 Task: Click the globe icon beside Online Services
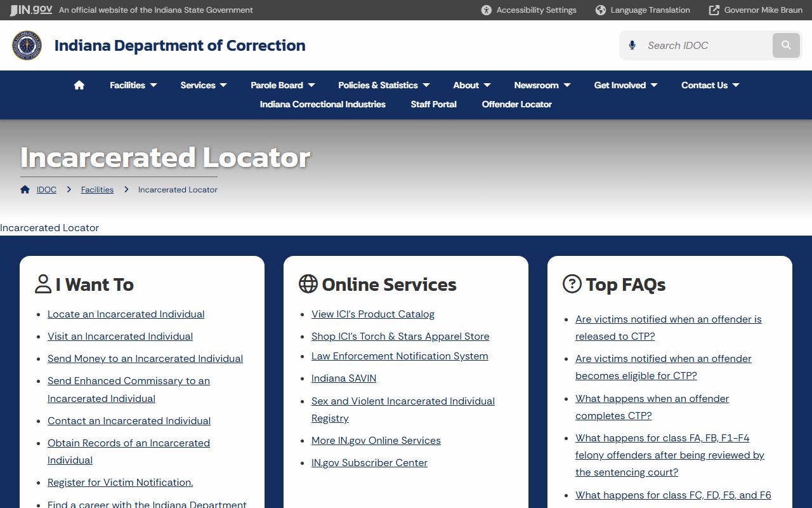point(308,284)
